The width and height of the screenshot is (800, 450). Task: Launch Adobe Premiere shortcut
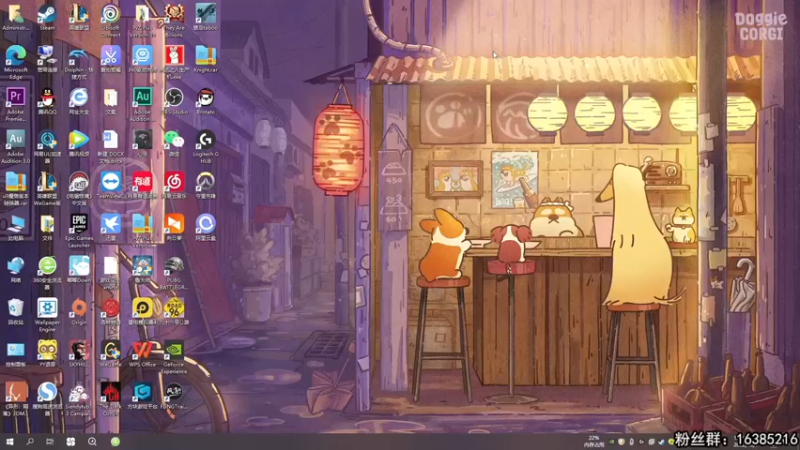(15, 104)
